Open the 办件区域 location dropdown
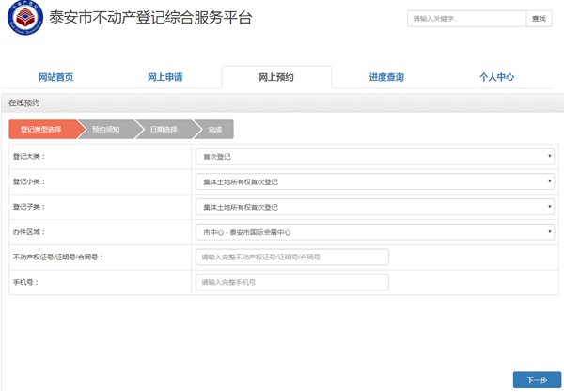564x392 pixels. 375,232
